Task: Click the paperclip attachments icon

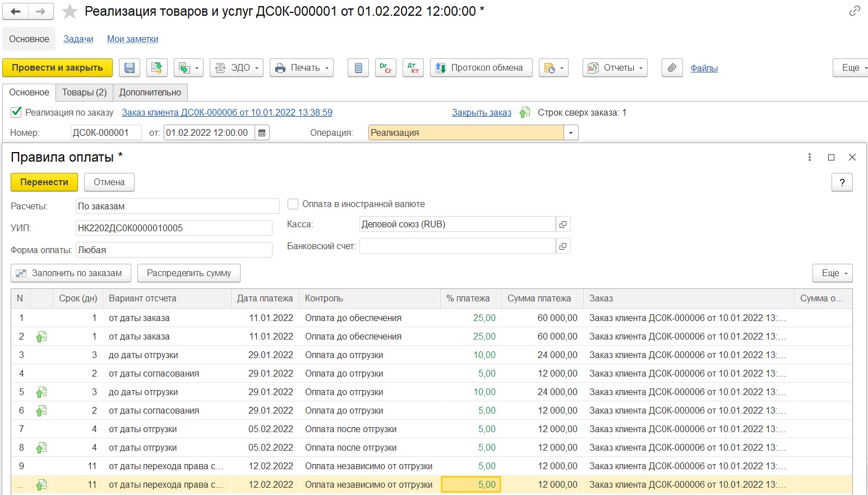Action: 672,68
